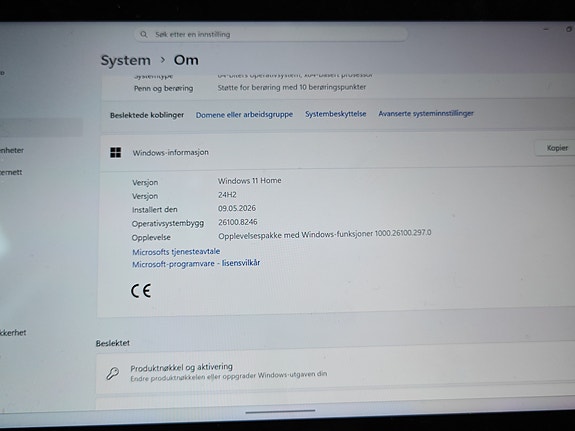Open Domene eller arbeidsgruppe link
Viewport: 575px width, 431px height.
244,115
